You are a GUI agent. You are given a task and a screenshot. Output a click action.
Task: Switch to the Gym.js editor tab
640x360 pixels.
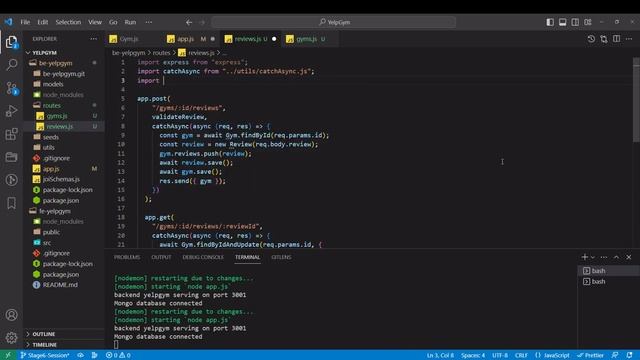(129, 39)
